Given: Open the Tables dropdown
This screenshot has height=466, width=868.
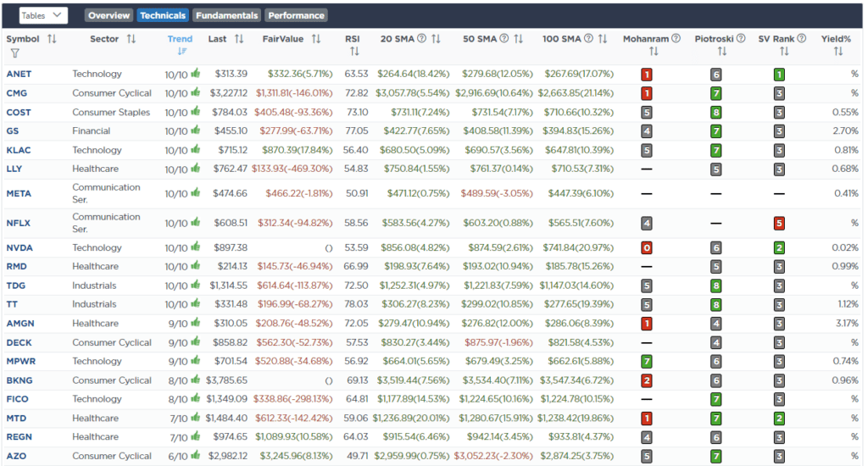Looking at the screenshot, I should pos(43,15).
